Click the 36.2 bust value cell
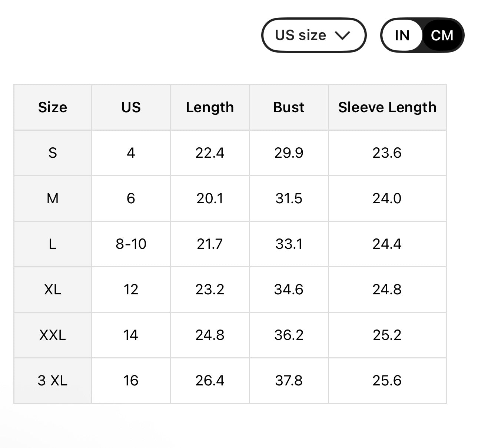The width and height of the screenshot is (478, 448). tap(289, 335)
